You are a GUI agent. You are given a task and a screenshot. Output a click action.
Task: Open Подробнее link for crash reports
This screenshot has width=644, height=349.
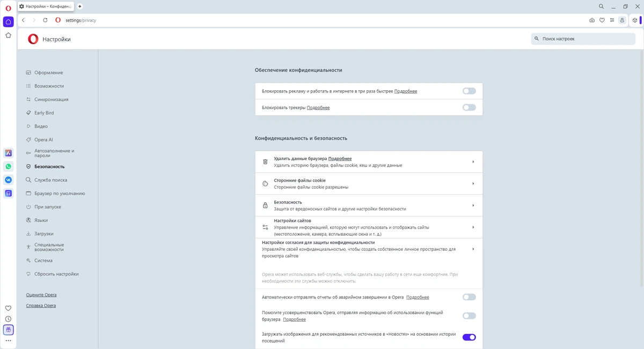tap(418, 297)
